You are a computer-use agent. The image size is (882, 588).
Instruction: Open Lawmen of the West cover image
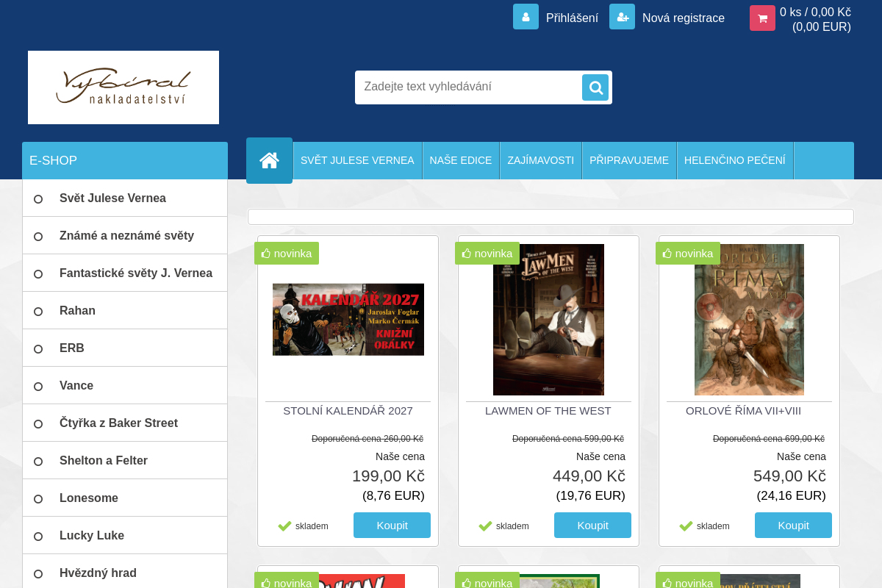548,320
